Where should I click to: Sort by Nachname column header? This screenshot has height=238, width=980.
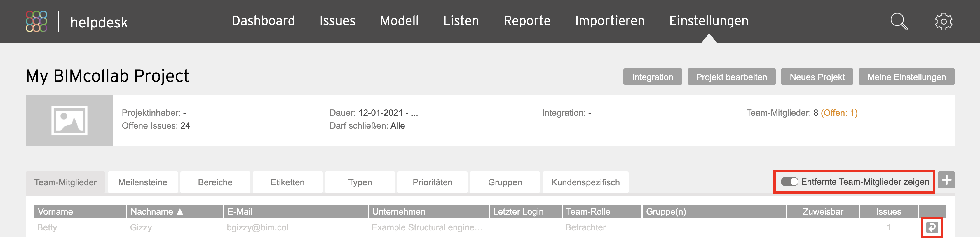pos(175,211)
